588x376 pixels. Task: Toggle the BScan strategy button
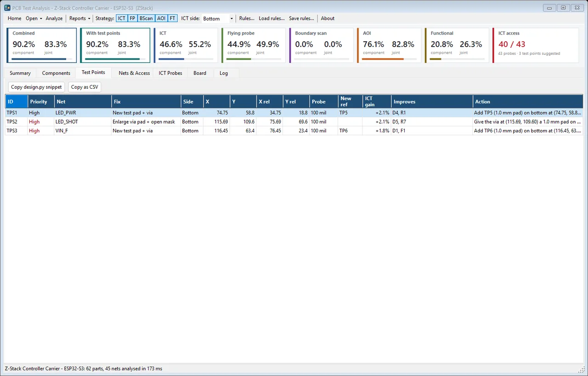146,18
